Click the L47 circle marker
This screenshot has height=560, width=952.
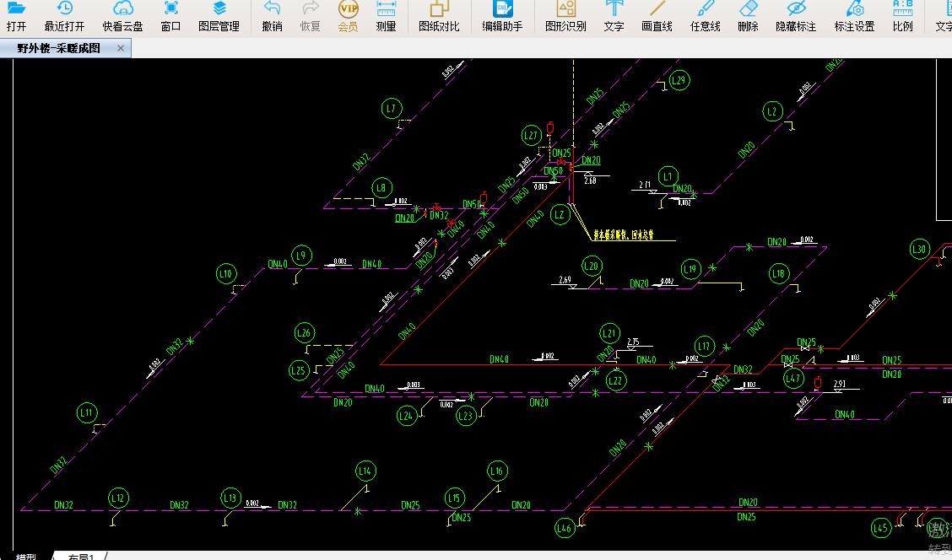coord(793,379)
